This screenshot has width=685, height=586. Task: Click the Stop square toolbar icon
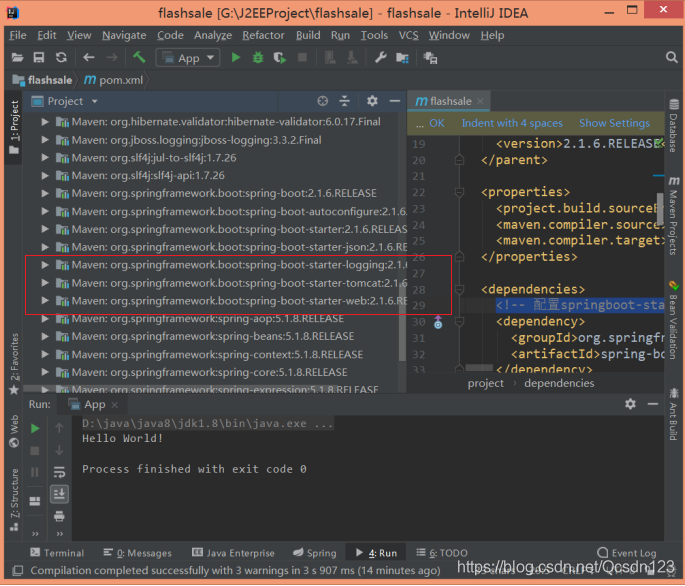point(302,58)
